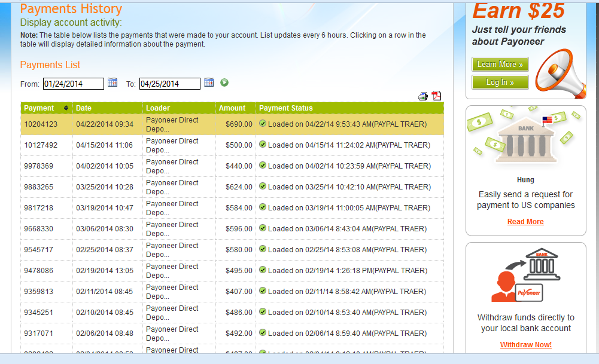Select payment ID 9817218
The height and width of the screenshot is (364, 599).
(38, 208)
